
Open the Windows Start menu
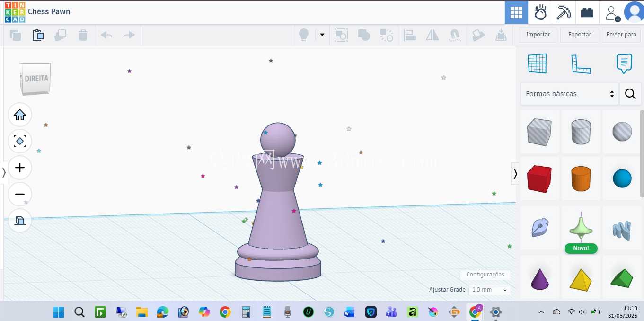click(x=58, y=312)
